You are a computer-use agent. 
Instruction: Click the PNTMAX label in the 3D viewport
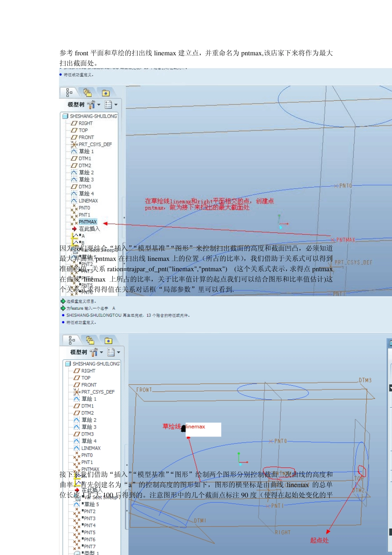[345, 240]
